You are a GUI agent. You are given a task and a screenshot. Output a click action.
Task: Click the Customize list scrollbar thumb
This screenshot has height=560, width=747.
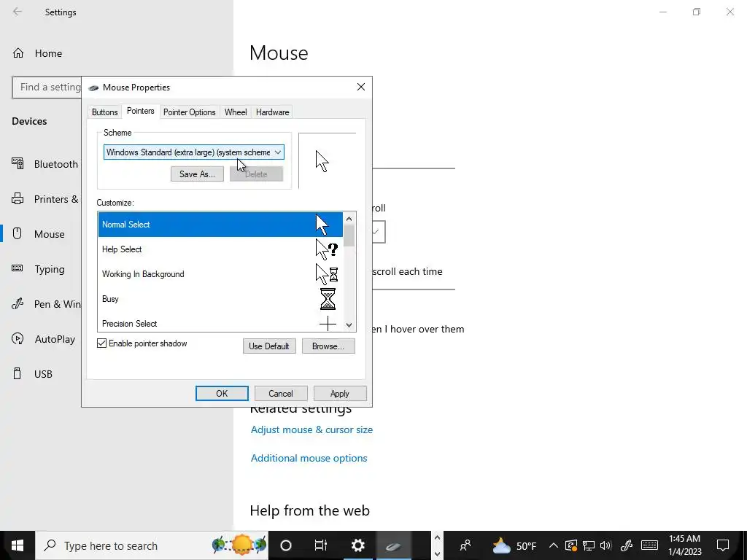point(349,236)
